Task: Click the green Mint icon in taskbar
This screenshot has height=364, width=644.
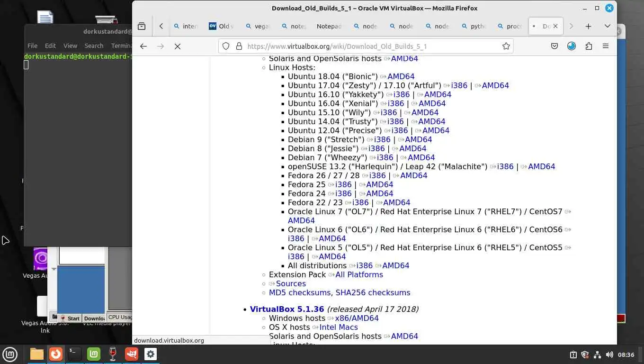Action: pos(94,354)
